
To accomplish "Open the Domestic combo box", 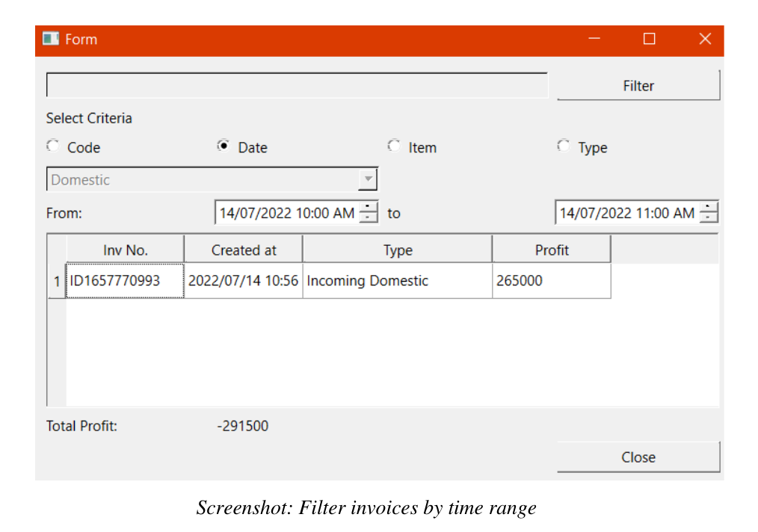I will click(213, 180).
